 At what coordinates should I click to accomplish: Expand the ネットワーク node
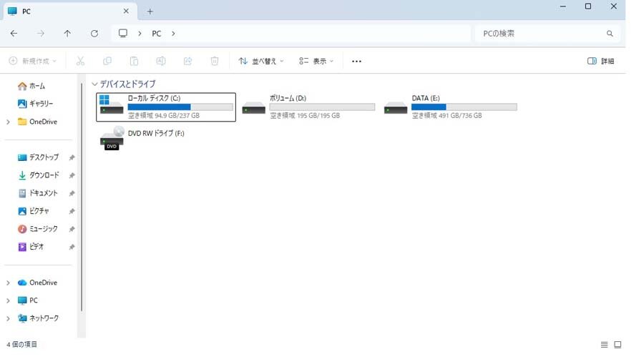coord(8,318)
